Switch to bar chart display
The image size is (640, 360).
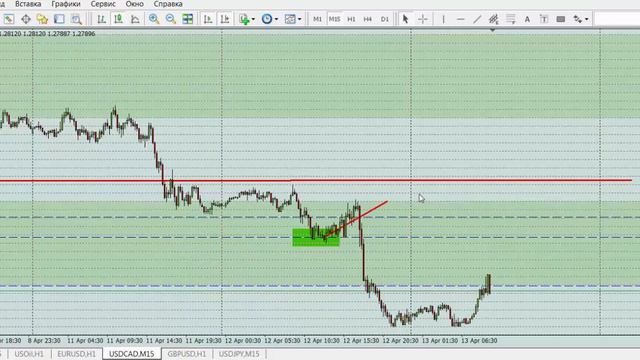102,19
